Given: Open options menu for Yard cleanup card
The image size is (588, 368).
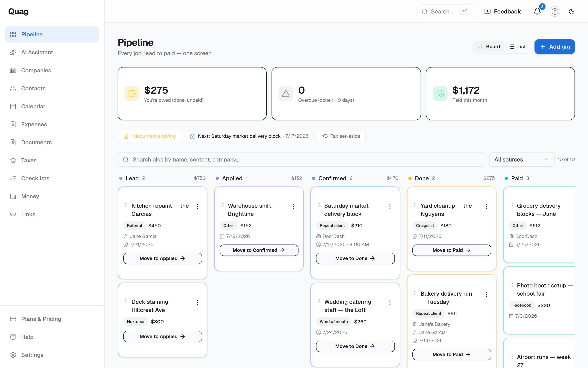Looking at the screenshot, I should 486,206.
